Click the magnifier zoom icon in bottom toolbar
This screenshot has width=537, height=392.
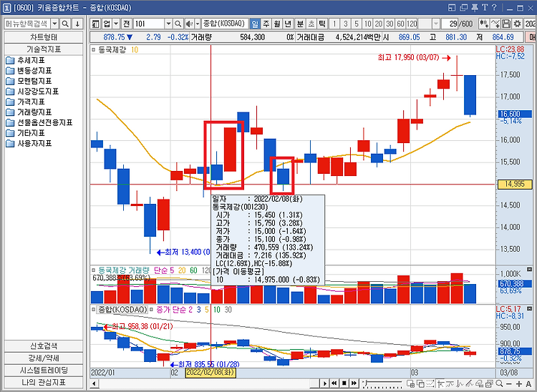[x=499, y=383]
